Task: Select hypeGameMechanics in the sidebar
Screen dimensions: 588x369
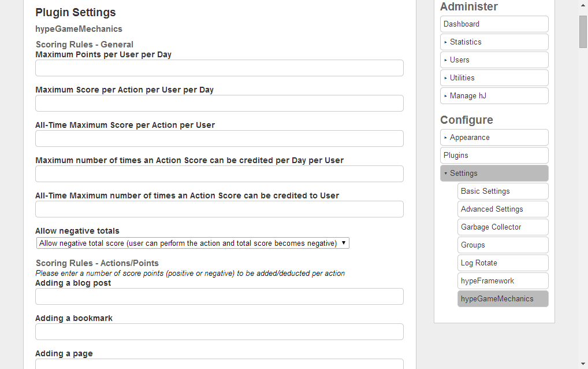Action: click(x=503, y=299)
